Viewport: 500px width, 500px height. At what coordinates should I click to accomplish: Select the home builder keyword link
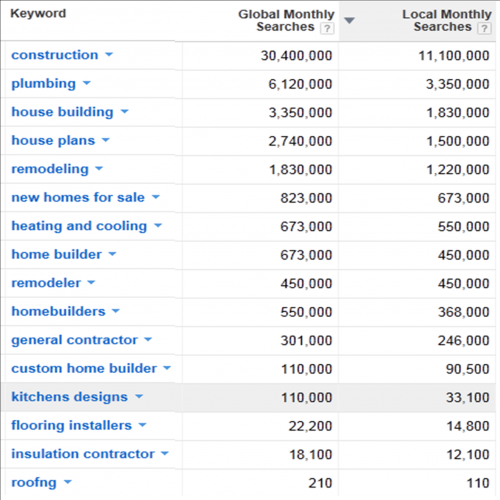(x=57, y=254)
